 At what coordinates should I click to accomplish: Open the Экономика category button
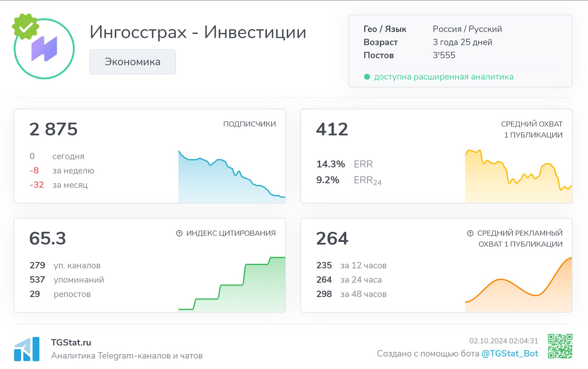[x=132, y=62]
